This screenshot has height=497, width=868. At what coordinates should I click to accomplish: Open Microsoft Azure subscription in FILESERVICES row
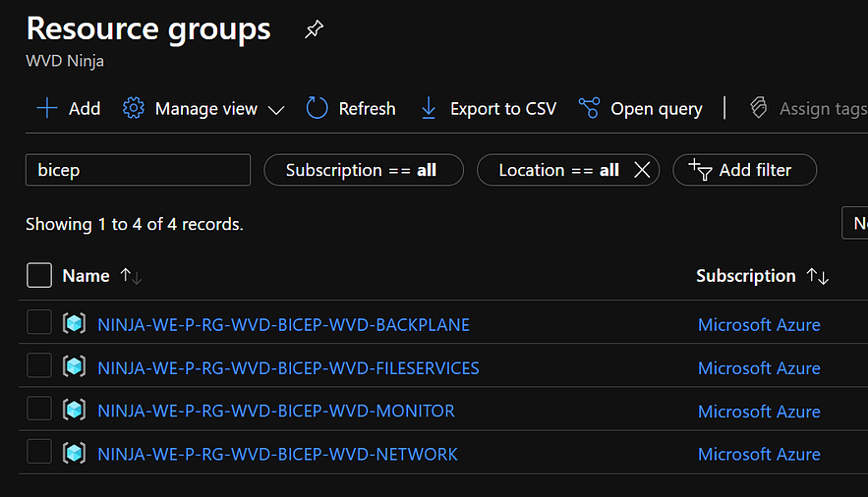click(759, 367)
